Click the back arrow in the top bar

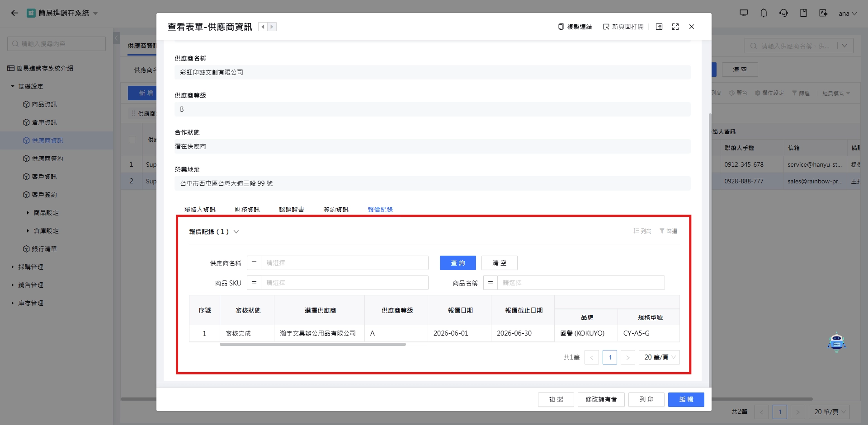[14, 13]
